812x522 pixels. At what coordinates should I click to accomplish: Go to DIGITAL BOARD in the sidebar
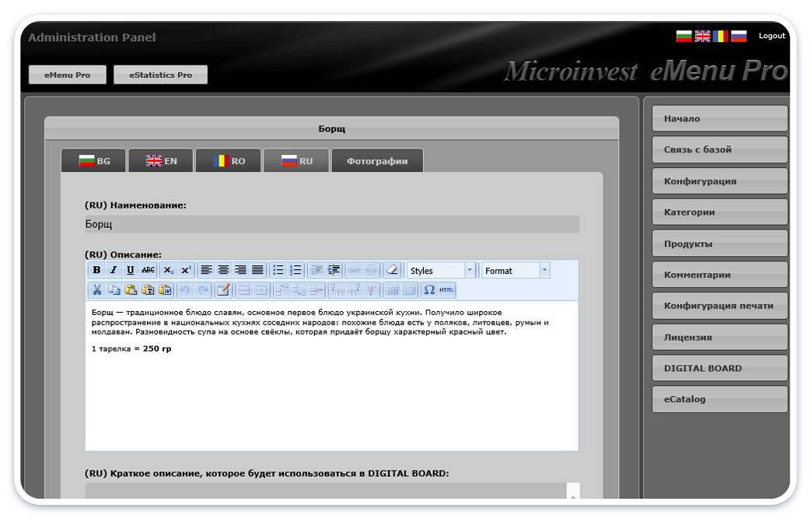pyautogui.click(x=719, y=368)
